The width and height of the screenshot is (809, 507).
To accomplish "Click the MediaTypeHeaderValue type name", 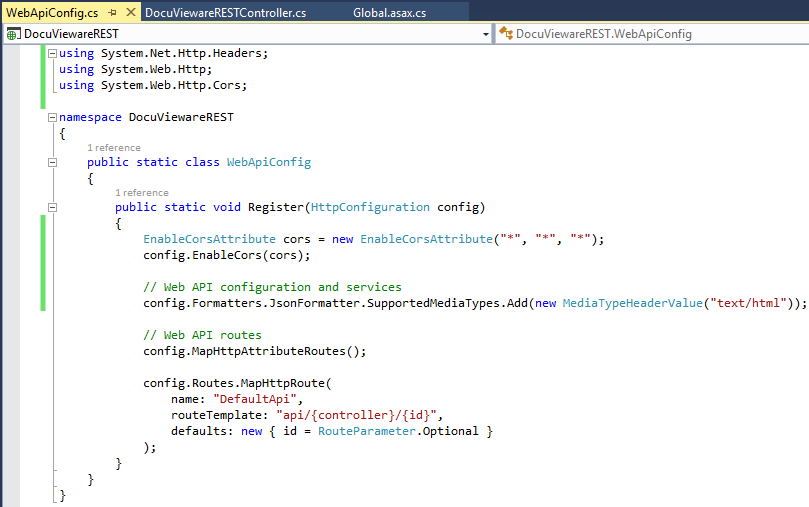I will tap(633, 303).
